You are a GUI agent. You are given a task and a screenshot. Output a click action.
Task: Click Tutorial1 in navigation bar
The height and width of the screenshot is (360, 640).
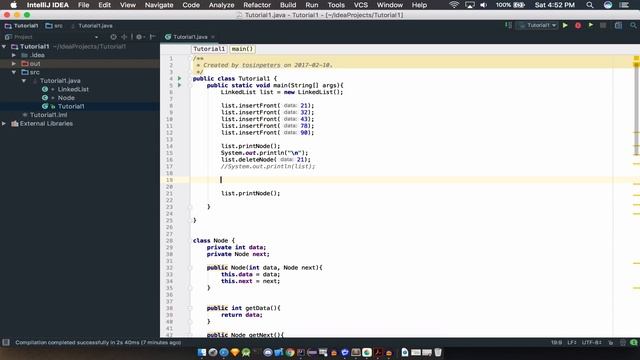[22, 26]
